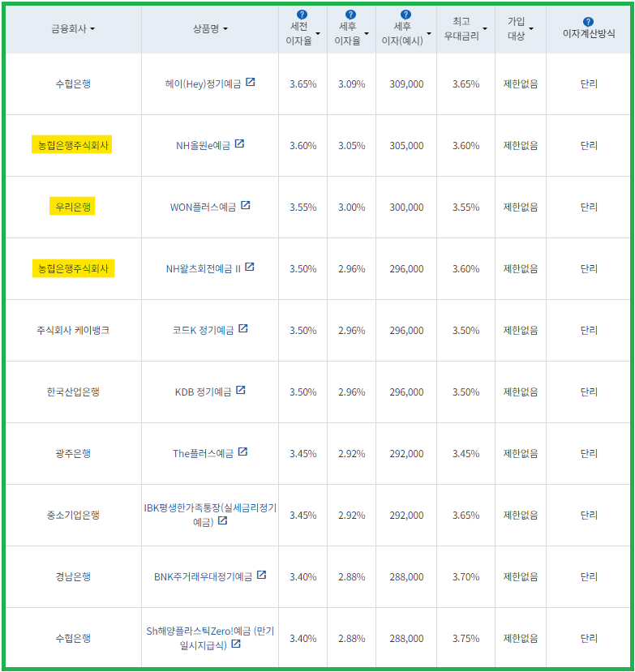
Task: Select 3.00% after-tax rate value
Action: (352, 208)
